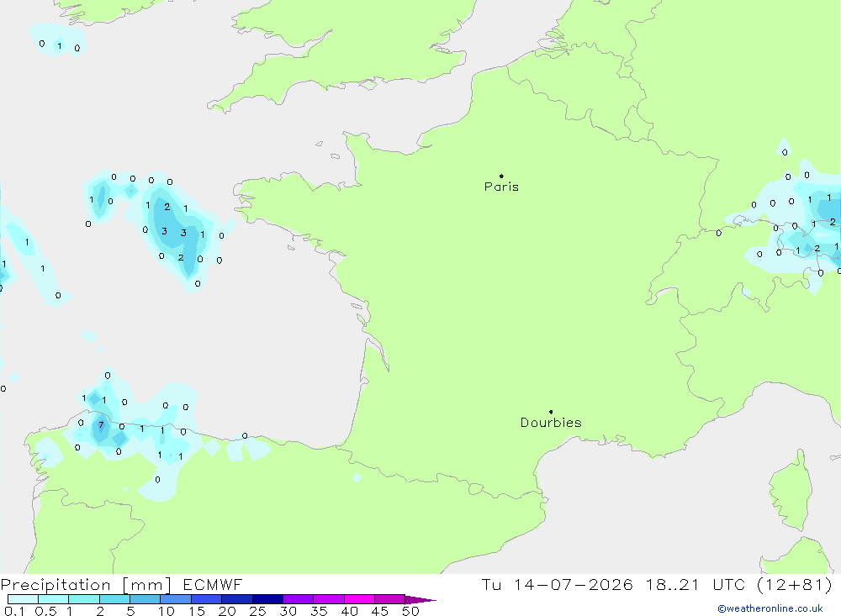Select the 0.1 mm legend color swatch

[x=23, y=599]
